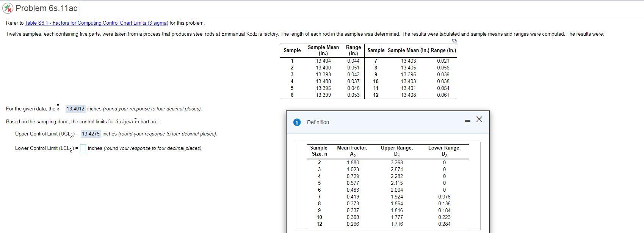Select the x-double-bar value 13.4012
The height and width of the screenshot is (233, 644).
[75, 109]
